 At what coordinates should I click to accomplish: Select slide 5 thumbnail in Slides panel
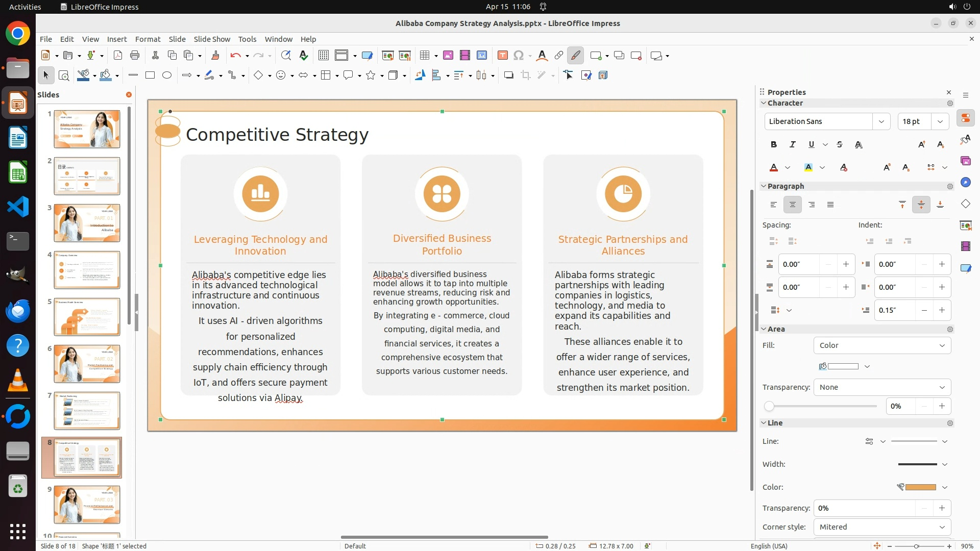click(x=87, y=317)
